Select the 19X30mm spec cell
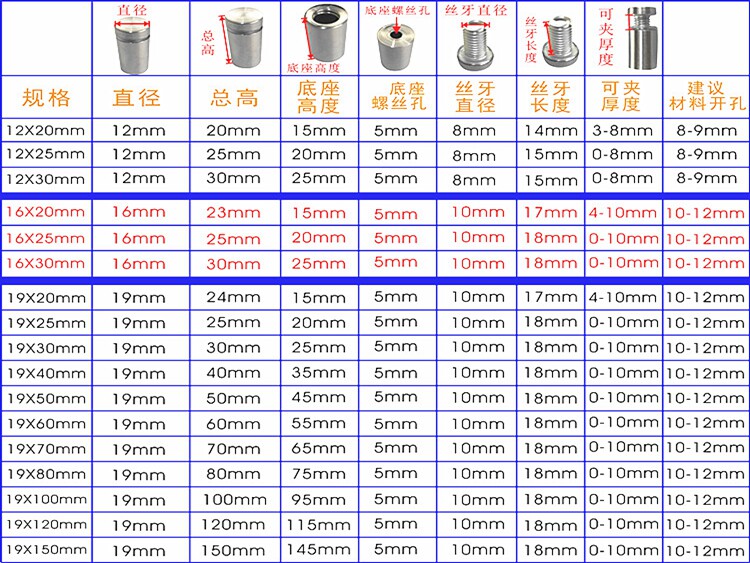Viewport: 750px width, 563px height. coord(47,348)
